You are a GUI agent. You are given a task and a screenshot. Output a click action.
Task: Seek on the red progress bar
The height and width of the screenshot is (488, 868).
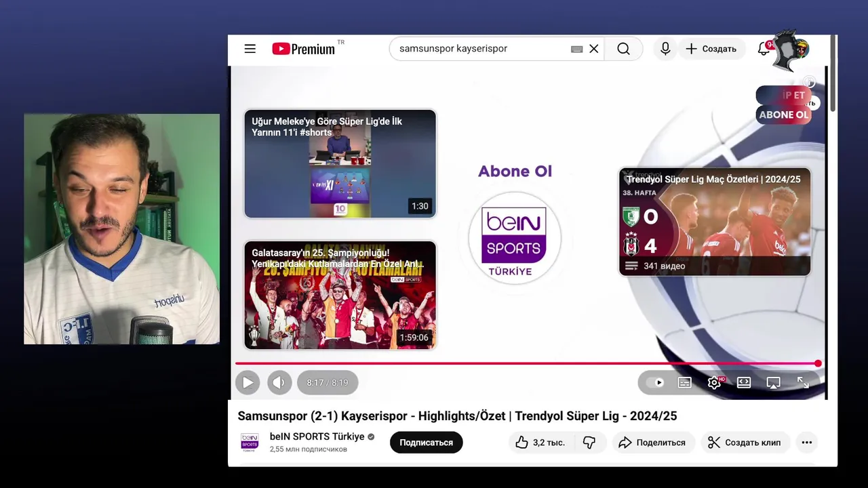click(528, 364)
